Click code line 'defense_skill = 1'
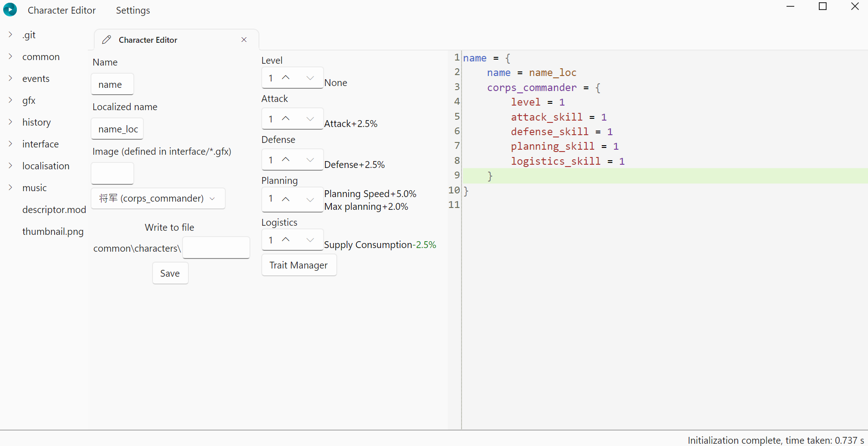The width and height of the screenshot is (868, 446). click(x=562, y=132)
